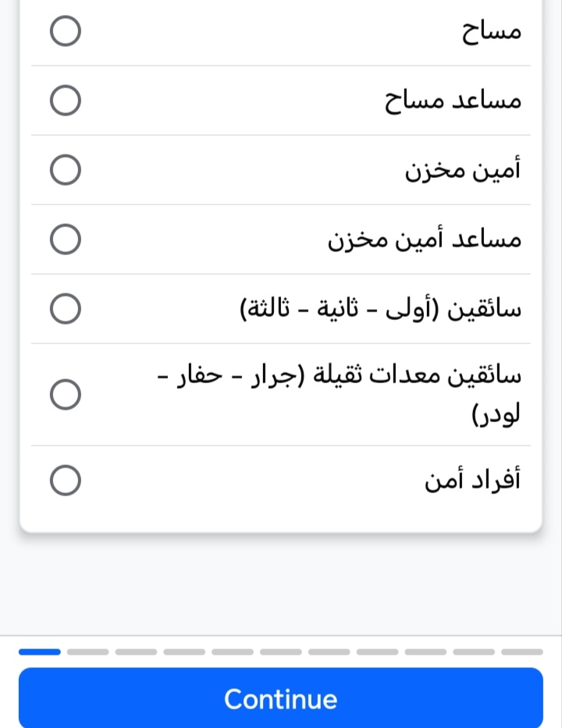This screenshot has height=728, width=562.
Task: Choose the مساعد مساح radio circle
Action: click(x=66, y=101)
